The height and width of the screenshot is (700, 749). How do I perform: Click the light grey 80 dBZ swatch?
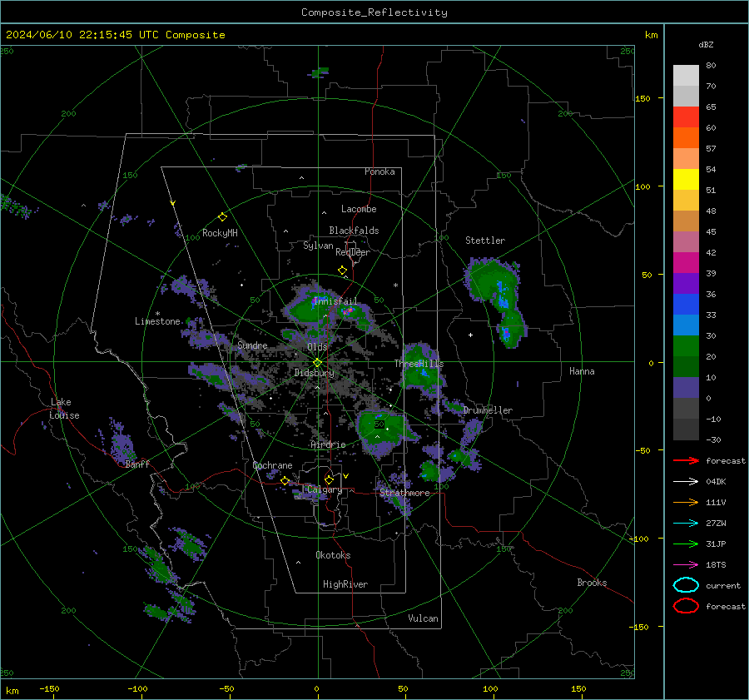click(686, 75)
